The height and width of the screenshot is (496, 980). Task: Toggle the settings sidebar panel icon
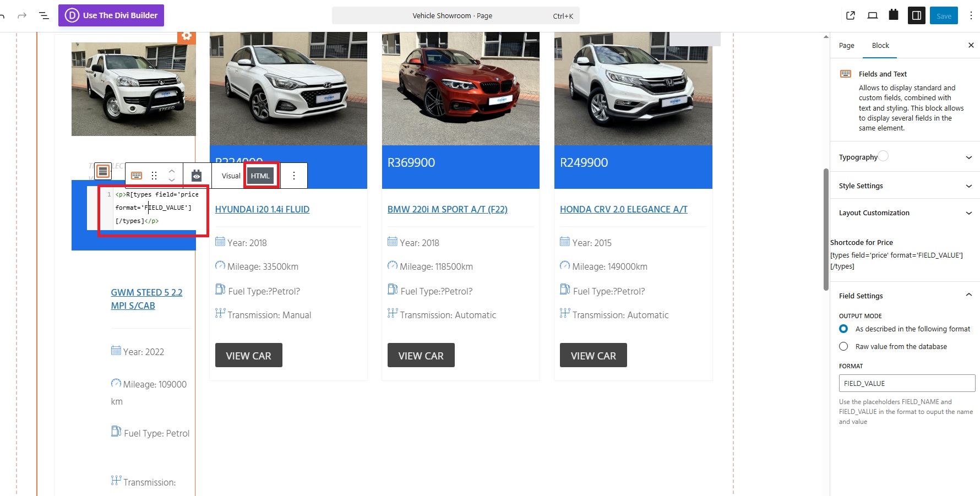pos(917,15)
